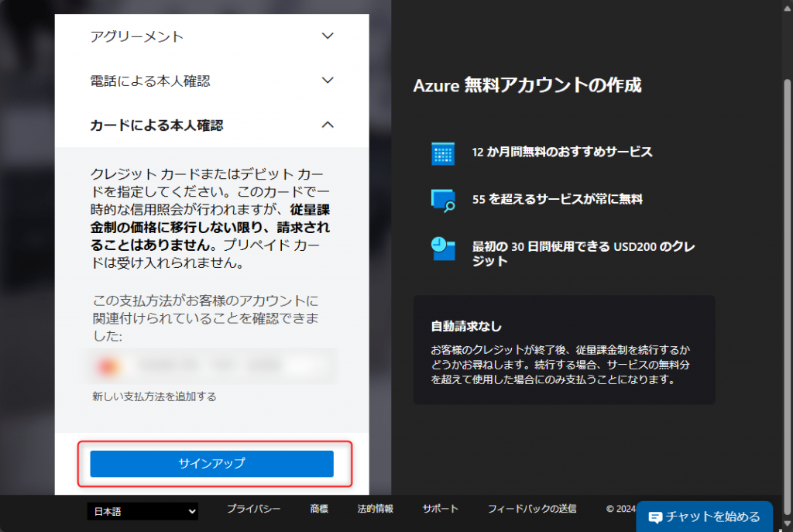Open the プライバシー footer link
The height and width of the screenshot is (532, 793).
[253, 509]
